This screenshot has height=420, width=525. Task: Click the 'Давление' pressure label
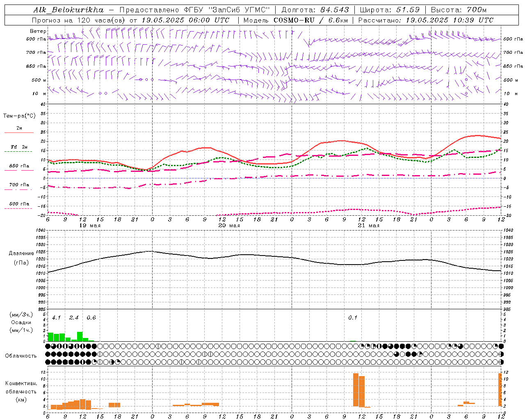tap(21, 253)
